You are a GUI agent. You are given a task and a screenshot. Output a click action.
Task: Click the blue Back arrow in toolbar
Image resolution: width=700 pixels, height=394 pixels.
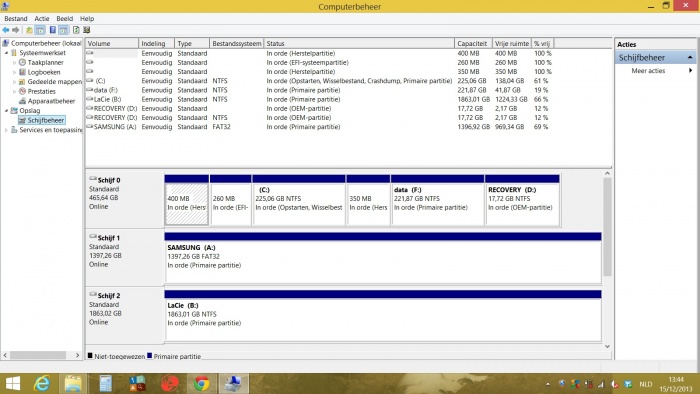[6, 30]
